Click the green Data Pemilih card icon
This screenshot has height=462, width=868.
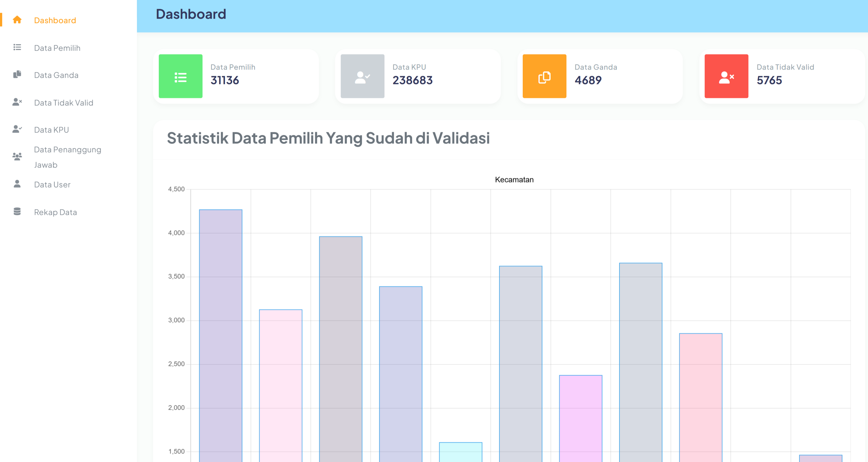pos(181,77)
